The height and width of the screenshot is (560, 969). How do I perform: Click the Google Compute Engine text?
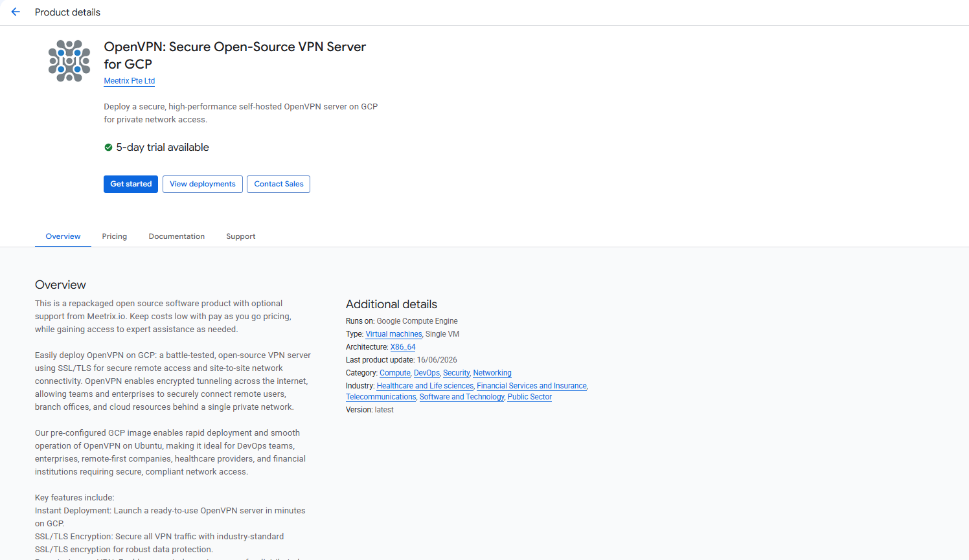[x=417, y=321]
